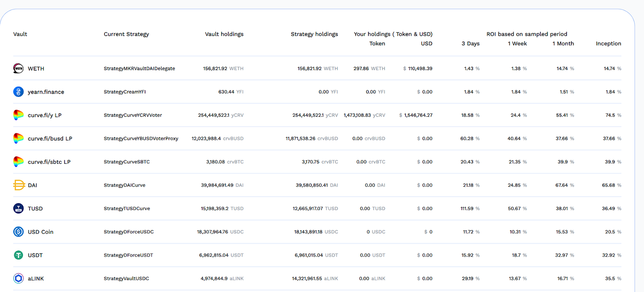The image size is (644, 292).
Task: Open the yearn.finance vault name
Action: click(x=46, y=92)
